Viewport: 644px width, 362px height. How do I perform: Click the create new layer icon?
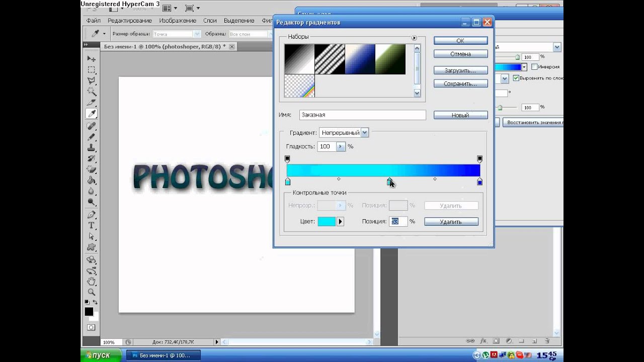pyautogui.click(x=534, y=340)
